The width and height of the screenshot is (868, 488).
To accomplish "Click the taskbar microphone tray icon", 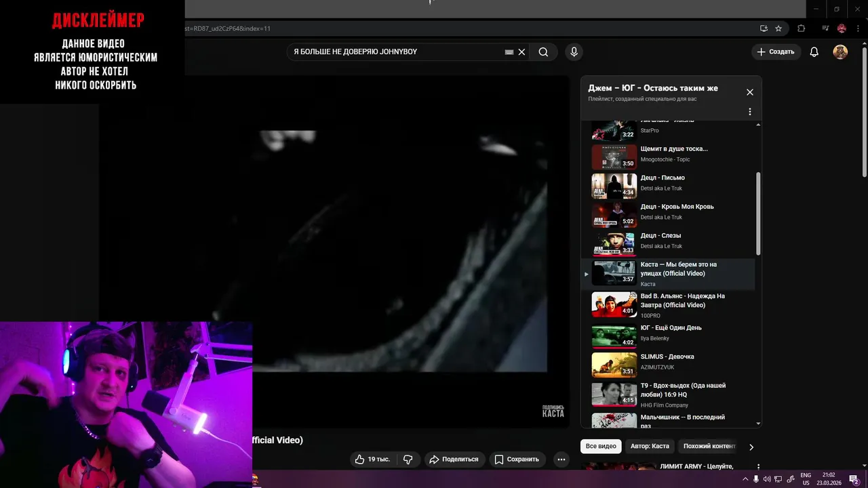I will click(756, 479).
